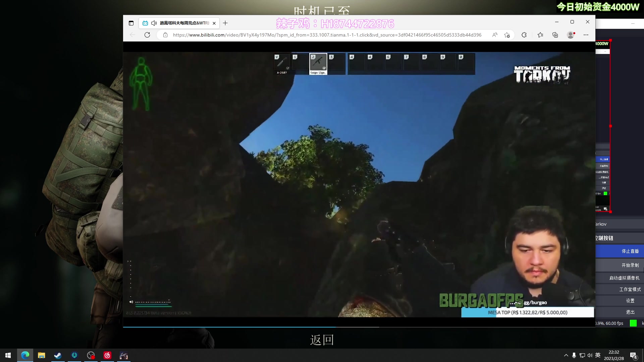The width and height of the screenshot is (644, 362).
Task: Open the clock showing 22:32
Action: pos(614,355)
